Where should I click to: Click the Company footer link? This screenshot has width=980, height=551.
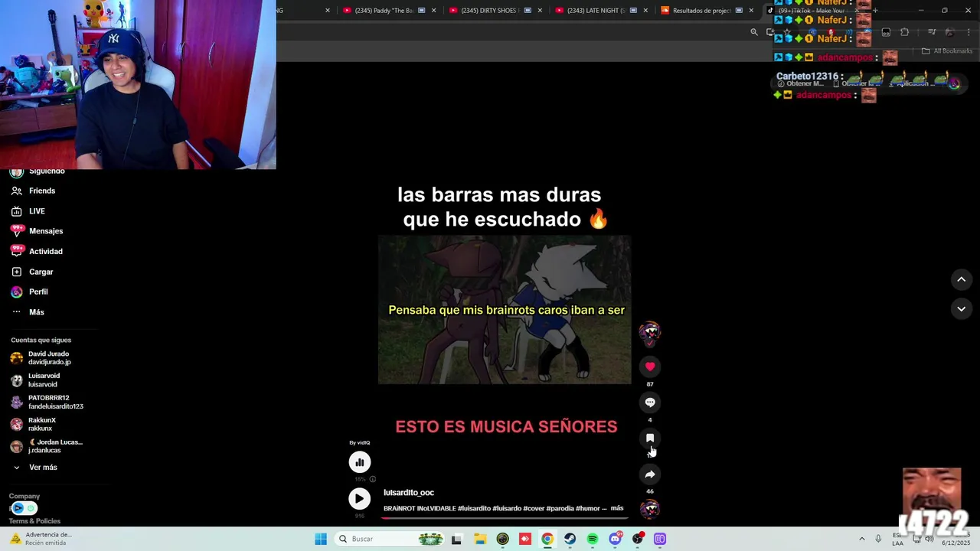(x=24, y=496)
